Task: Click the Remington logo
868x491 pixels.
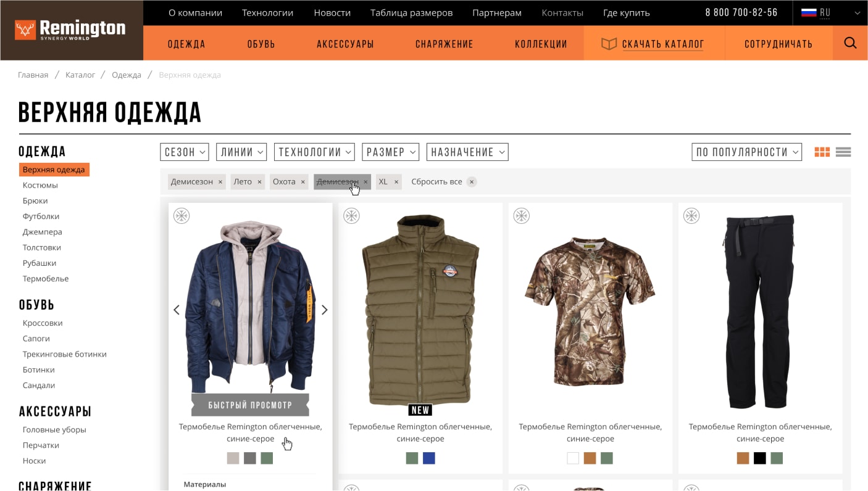Action: tap(71, 30)
